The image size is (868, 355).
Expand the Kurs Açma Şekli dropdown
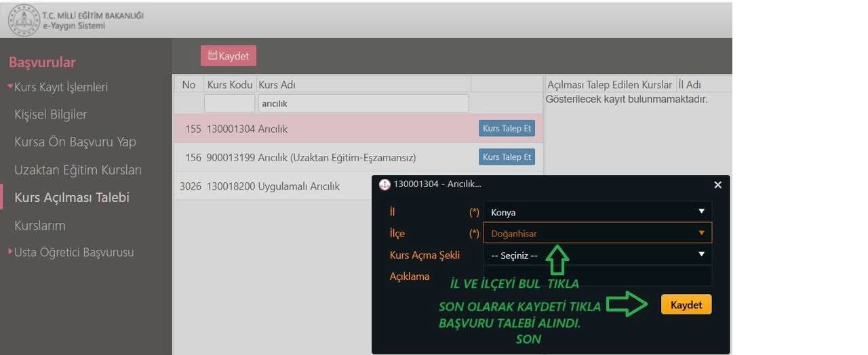coord(597,255)
